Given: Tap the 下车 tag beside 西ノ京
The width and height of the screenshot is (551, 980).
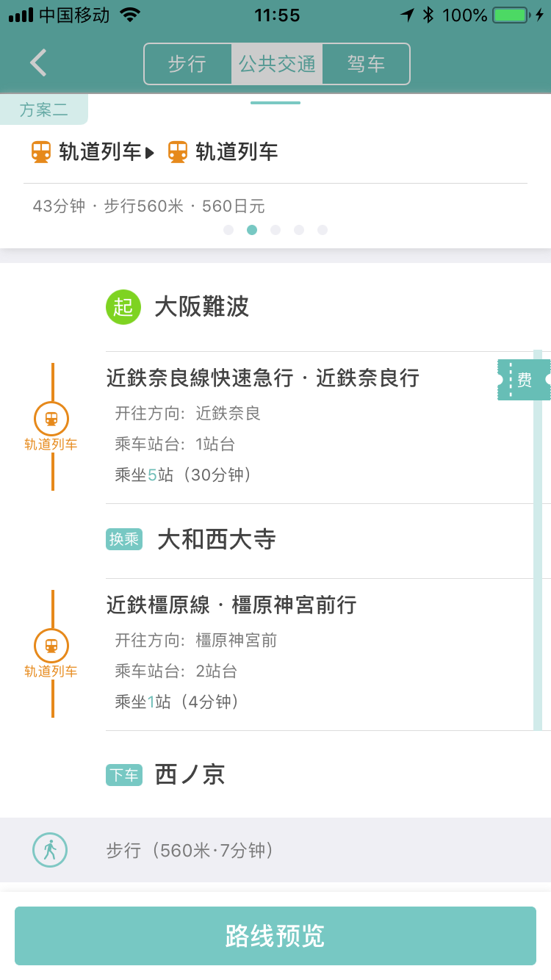Looking at the screenshot, I should click(x=124, y=775).
